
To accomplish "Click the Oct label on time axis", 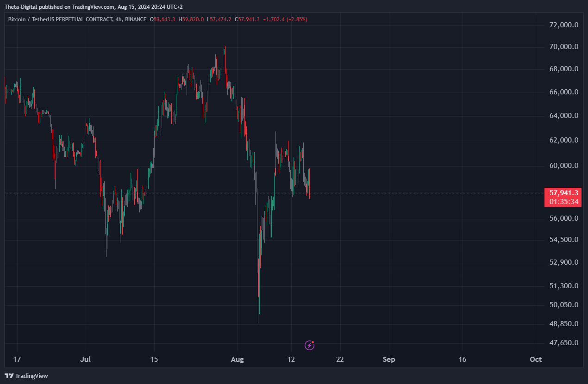I will coord(536,359).
